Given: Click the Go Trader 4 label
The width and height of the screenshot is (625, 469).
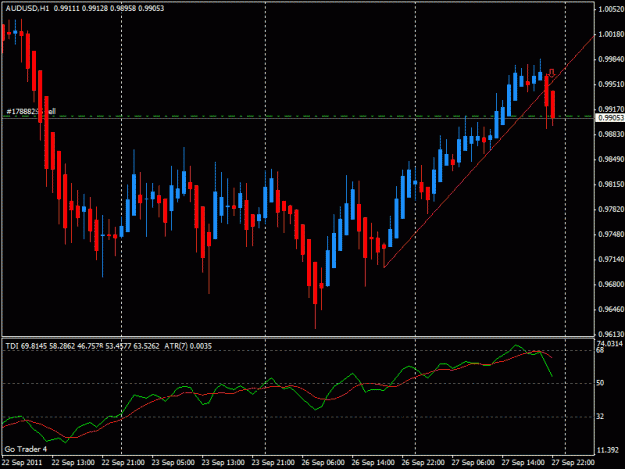Looking at the screenshot, I should pos(26,449).
